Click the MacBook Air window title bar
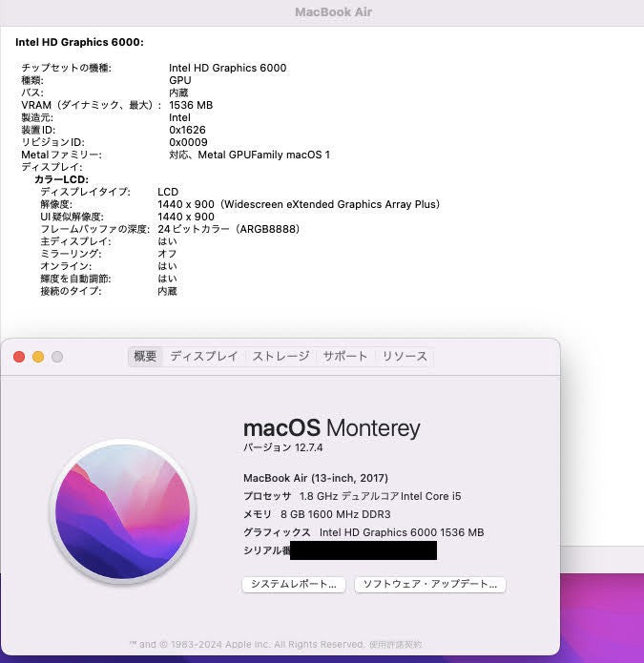644x663 pixels. click(x=332, y=12)
